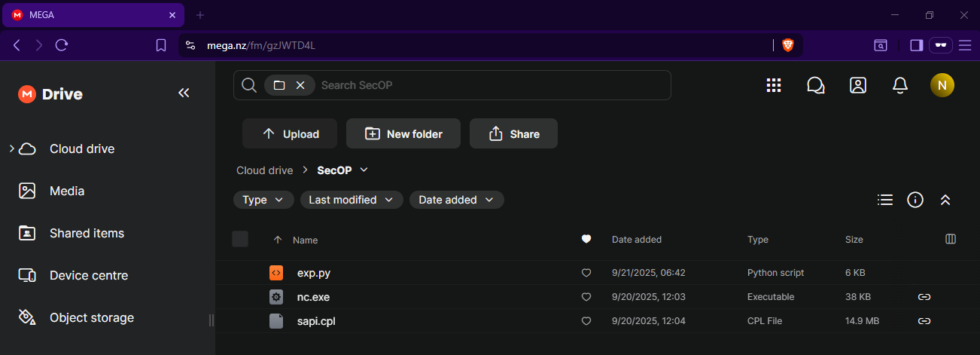The width and height of the screenshot is (980, 355).
Task: Favourite the exp.py file heart
Action: (586, 273)
